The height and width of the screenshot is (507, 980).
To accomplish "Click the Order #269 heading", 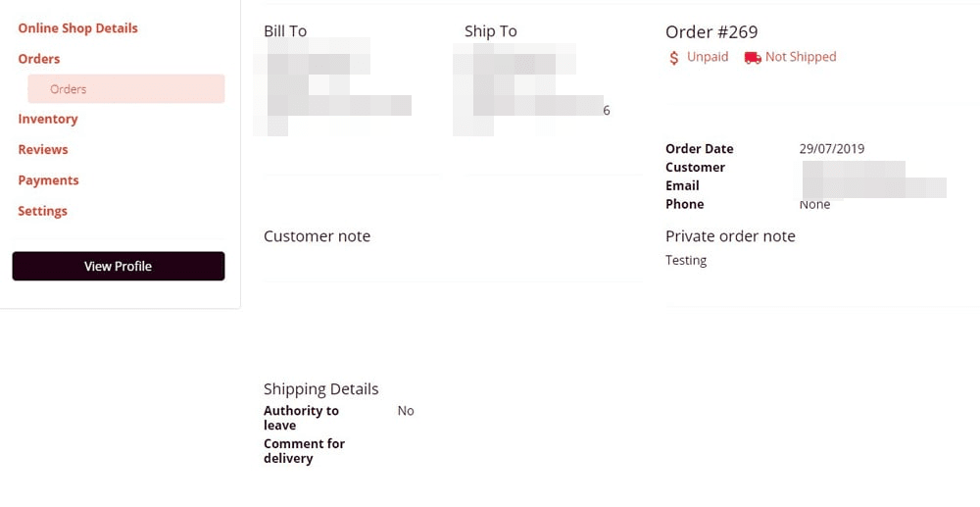I will coord(711,32).
